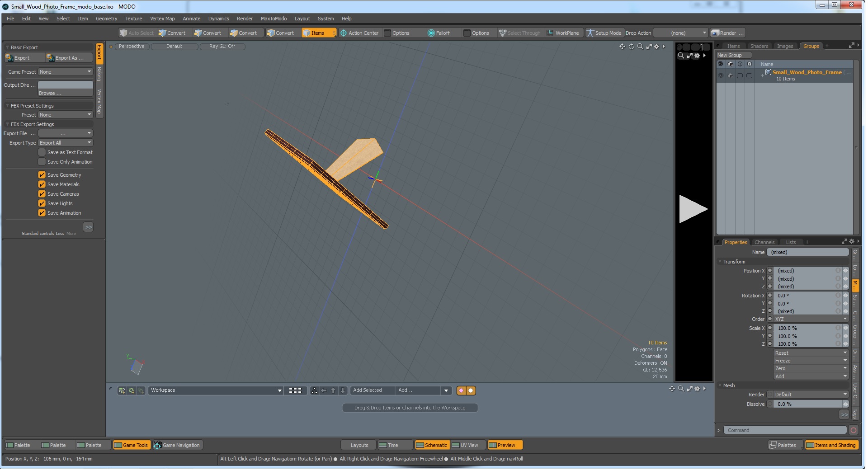Uncheck Save Geometry
Viewport: 868px width, 470px height.
42,175
